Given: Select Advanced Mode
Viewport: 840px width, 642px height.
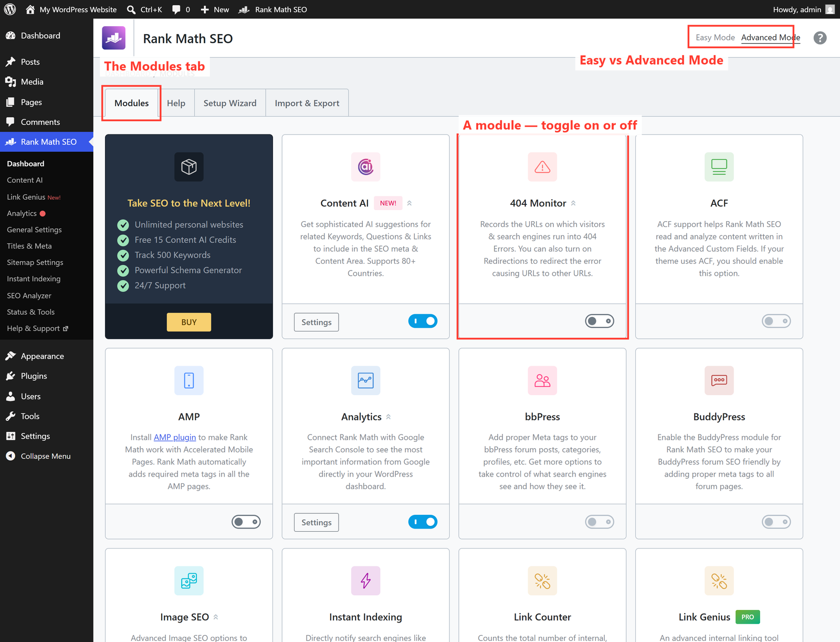Looking at the screenshot, I should (x=771, y=37).
